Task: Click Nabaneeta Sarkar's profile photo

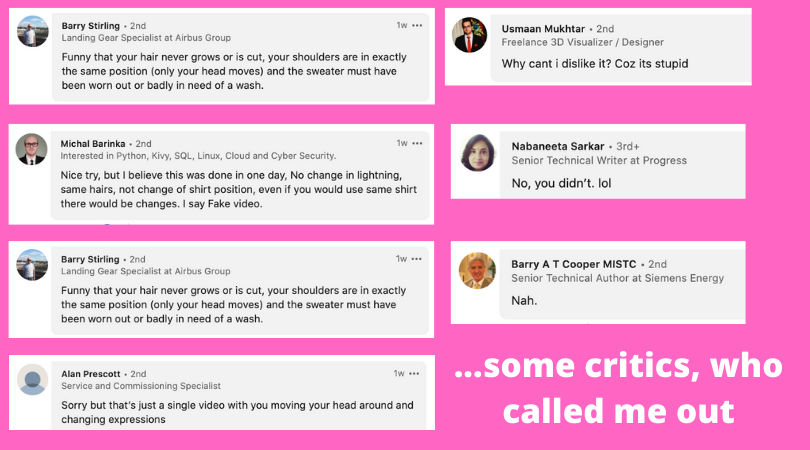Action: pos(478,153)
